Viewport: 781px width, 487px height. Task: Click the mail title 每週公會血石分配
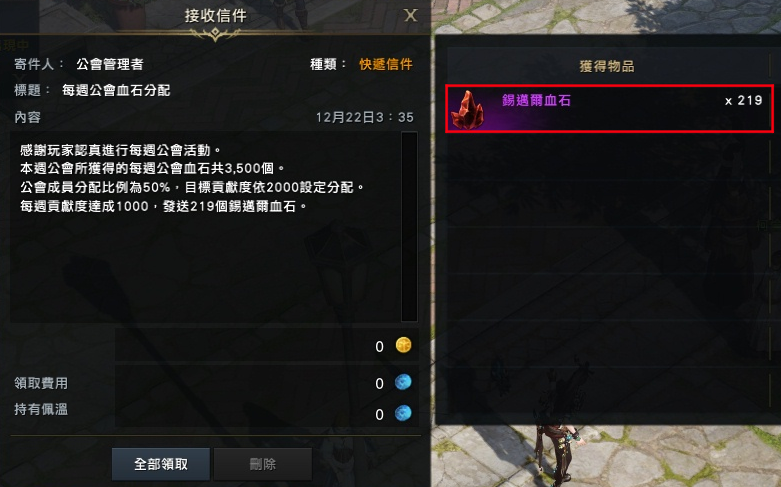coord(116,90)
